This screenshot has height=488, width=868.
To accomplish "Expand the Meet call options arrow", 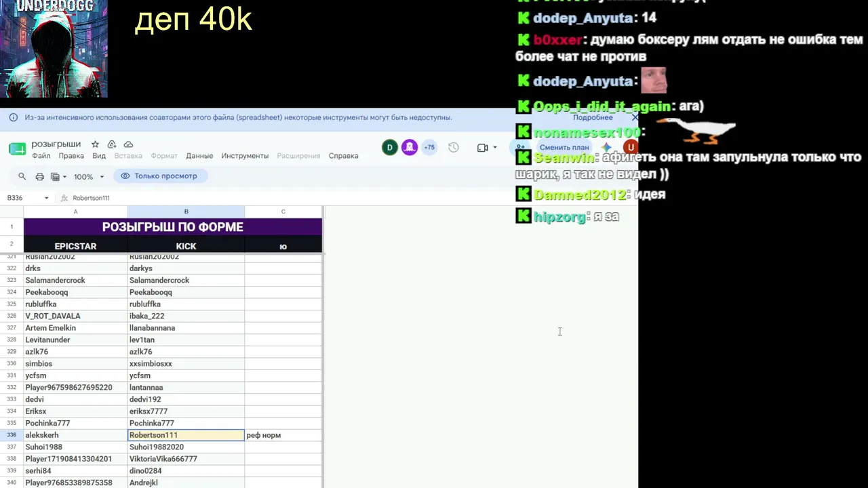I will (x=495, y=148).
